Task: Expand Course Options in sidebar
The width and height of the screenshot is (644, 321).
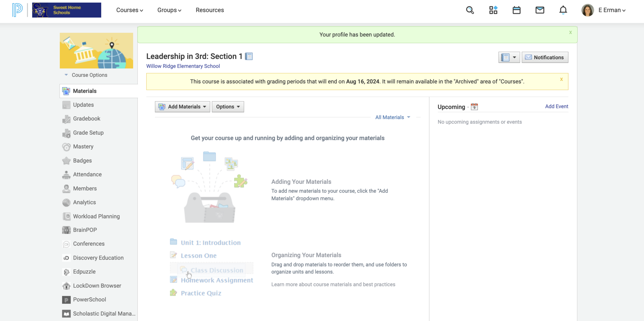Action: tap(86, 75)
